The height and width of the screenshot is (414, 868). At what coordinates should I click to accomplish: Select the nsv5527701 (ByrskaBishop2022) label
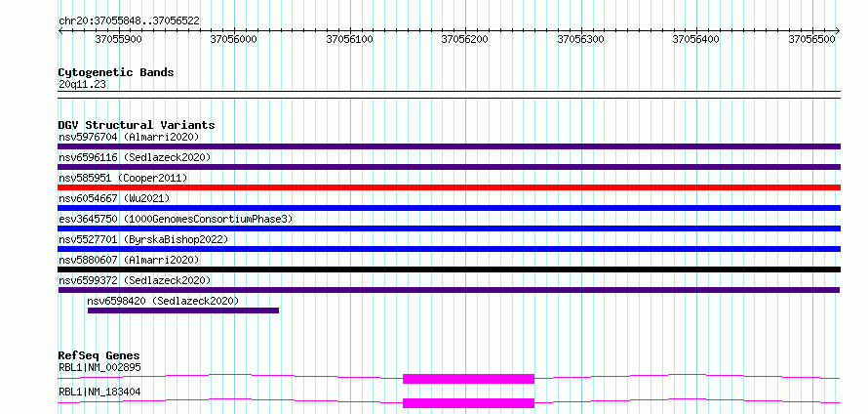[143, 239]
